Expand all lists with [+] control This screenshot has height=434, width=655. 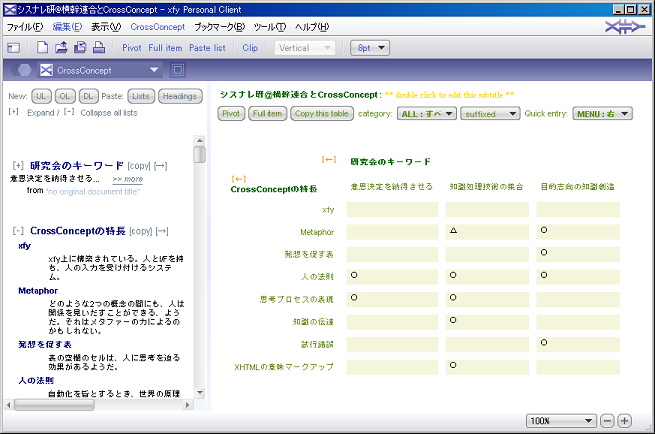(13, 112)
